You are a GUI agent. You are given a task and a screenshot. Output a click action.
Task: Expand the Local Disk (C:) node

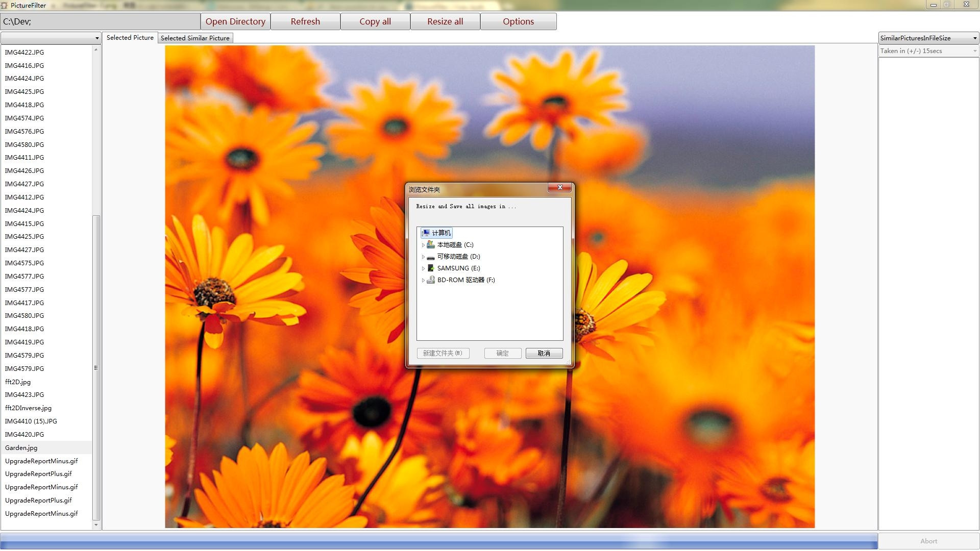pyautogui.click(x=423, y=245)
